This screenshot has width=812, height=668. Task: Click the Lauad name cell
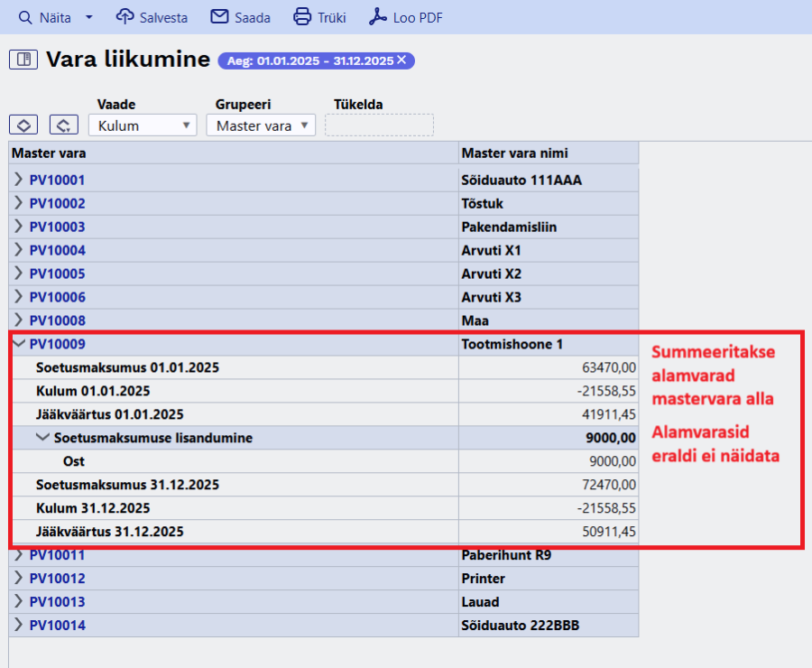(x=549, y=602)
